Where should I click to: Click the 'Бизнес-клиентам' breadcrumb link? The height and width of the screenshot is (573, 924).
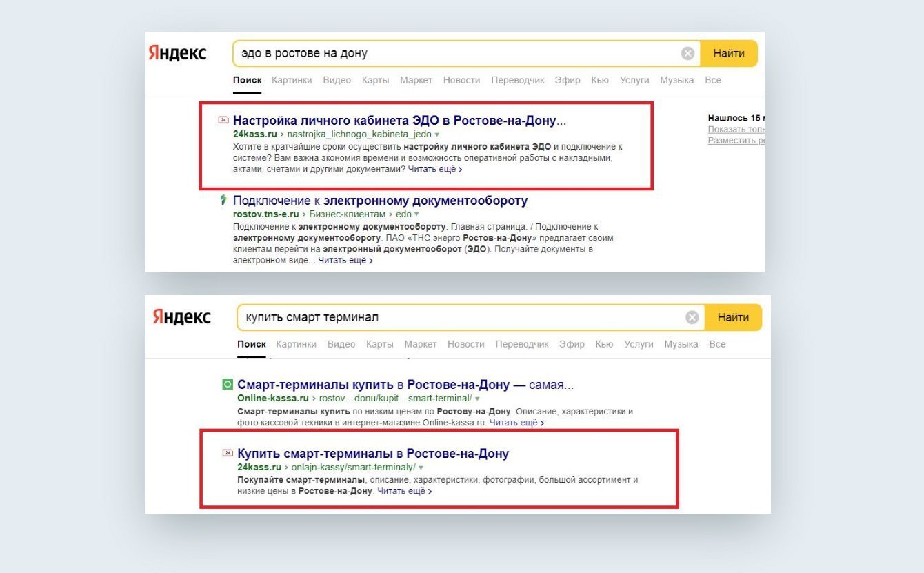(x=348, y=214)
